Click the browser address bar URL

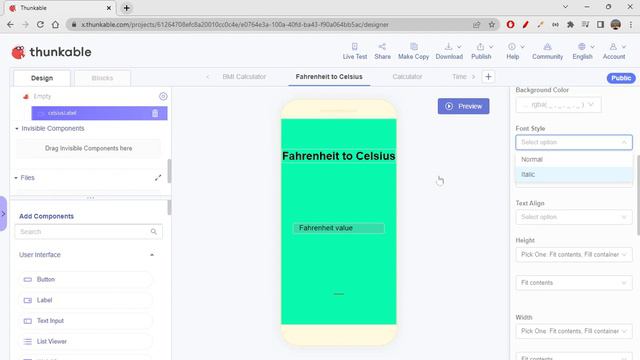tap(234, 24)
